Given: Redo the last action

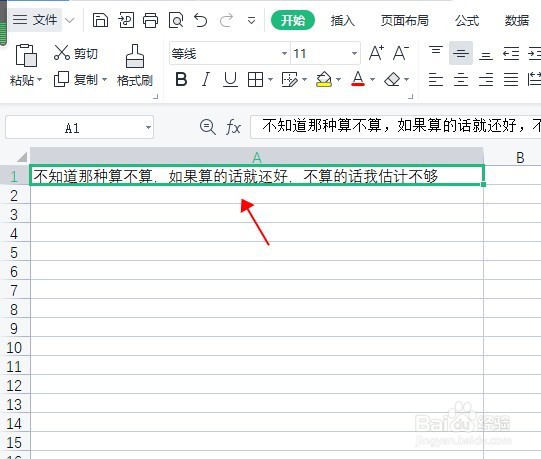Looking at the screenshot, I should coord(226,20).
